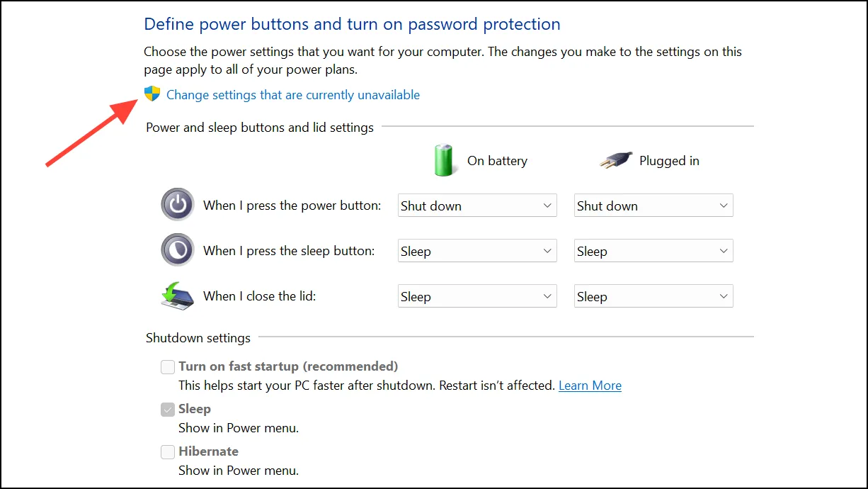This screenshot has width=868, height=489.
Task: Click the Turn on fast startup label
Action: click(288, 366)
